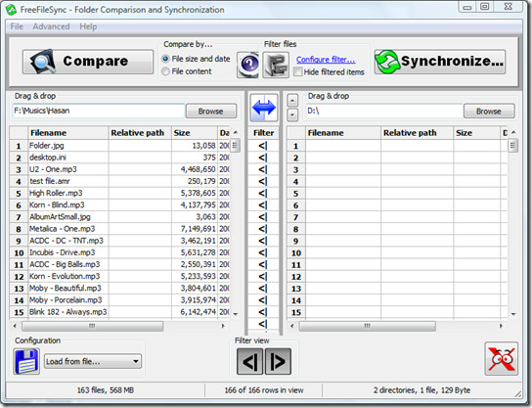Viewport: 532px width, 408px height.
Task: Toggle filter arrow for High Roller.mp3 row
Action: click(x=263, y=194)
